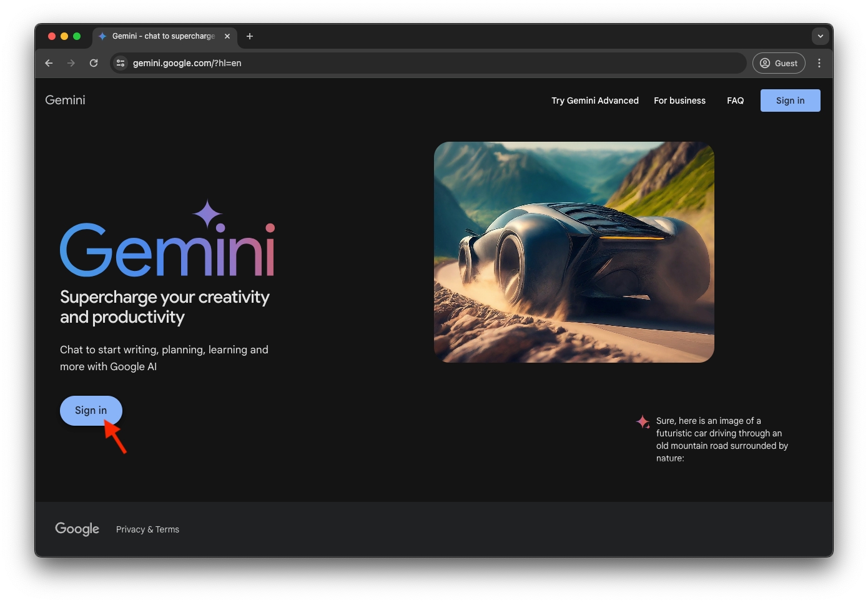Image resolution: width=868 pixels, height=603 pixels.
Task: Reload the page with refresh icon
Action: tap(94, 63)
